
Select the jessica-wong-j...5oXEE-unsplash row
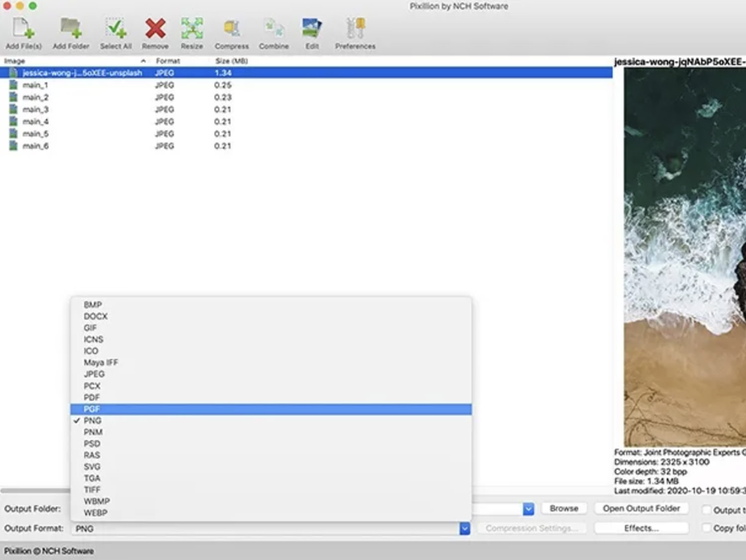click(306, 73)
